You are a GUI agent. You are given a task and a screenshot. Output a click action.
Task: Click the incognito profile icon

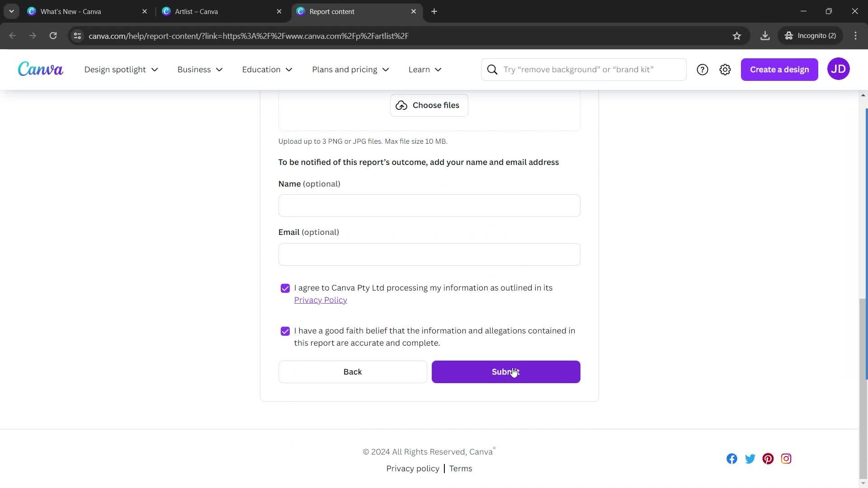pyautogui.click(x=789, y=36)
